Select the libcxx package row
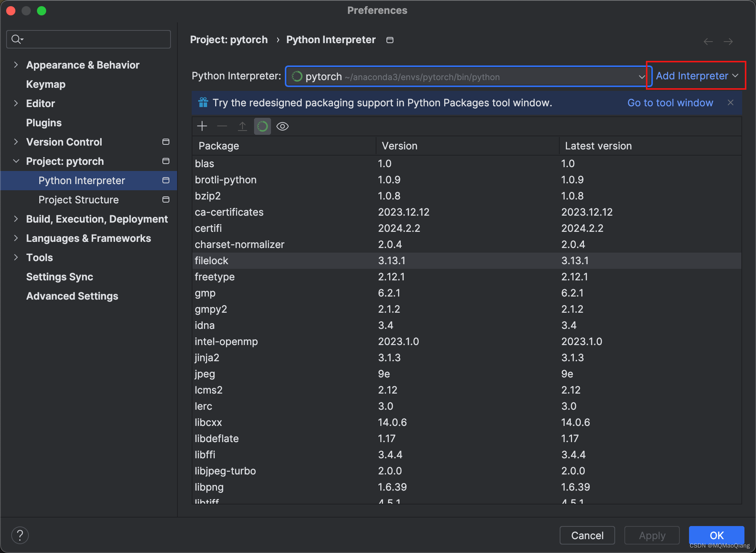Screen dimensions: 756x553 [x=467, y=422]
